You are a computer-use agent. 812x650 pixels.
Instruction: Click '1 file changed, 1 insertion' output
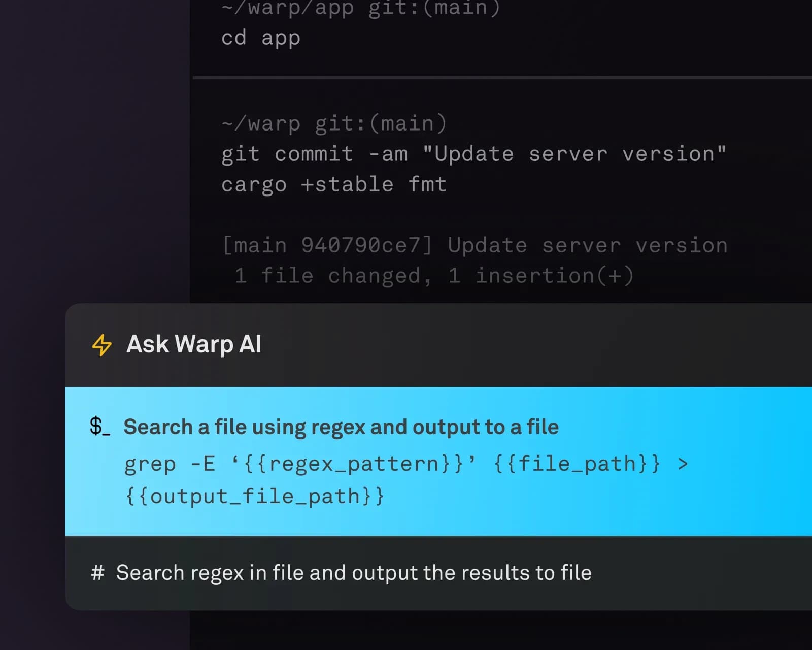click(434, 275)
